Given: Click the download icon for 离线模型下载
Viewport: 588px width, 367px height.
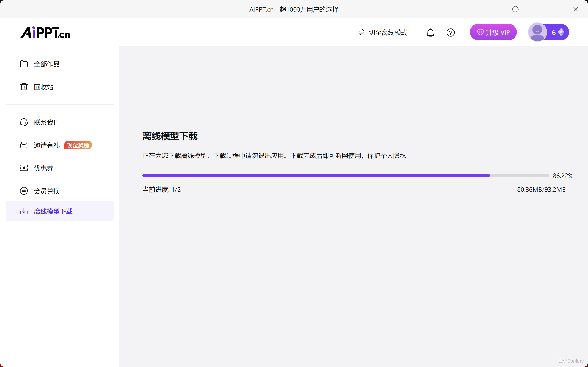Looking at the screenshot, I should [x=24, y=211].
